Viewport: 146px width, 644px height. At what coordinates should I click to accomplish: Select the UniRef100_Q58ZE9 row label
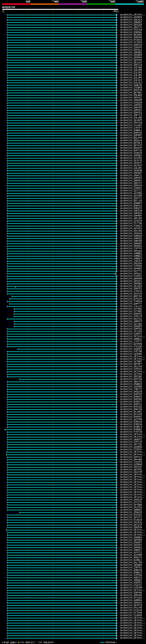point(131,326)
